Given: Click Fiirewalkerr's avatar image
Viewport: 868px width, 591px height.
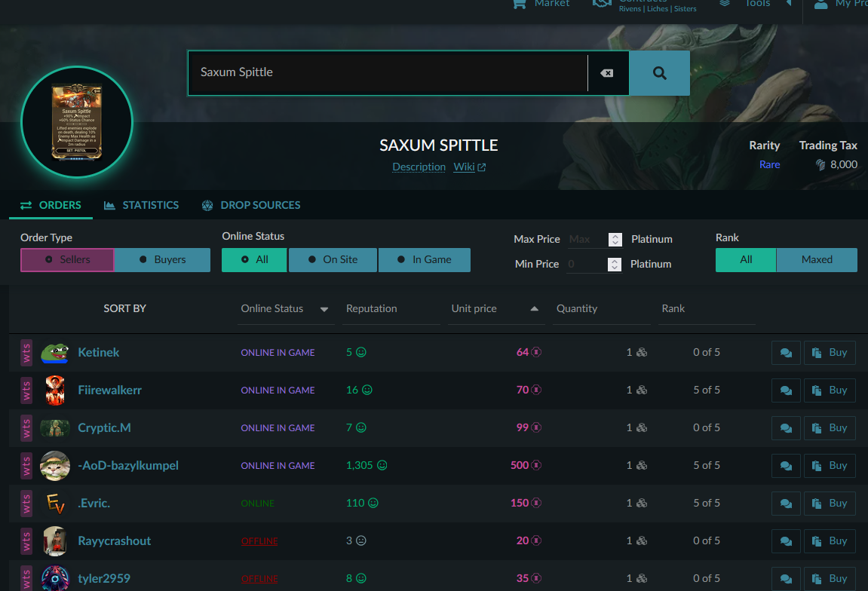Looking at the screenshot, I should pos(55,390).
